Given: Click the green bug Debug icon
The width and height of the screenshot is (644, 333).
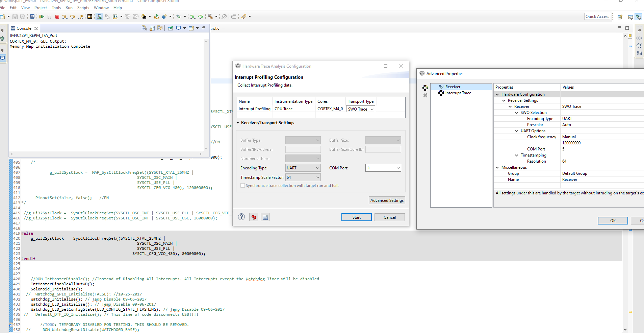Looking at the screenshot, I should coord(179,17).
